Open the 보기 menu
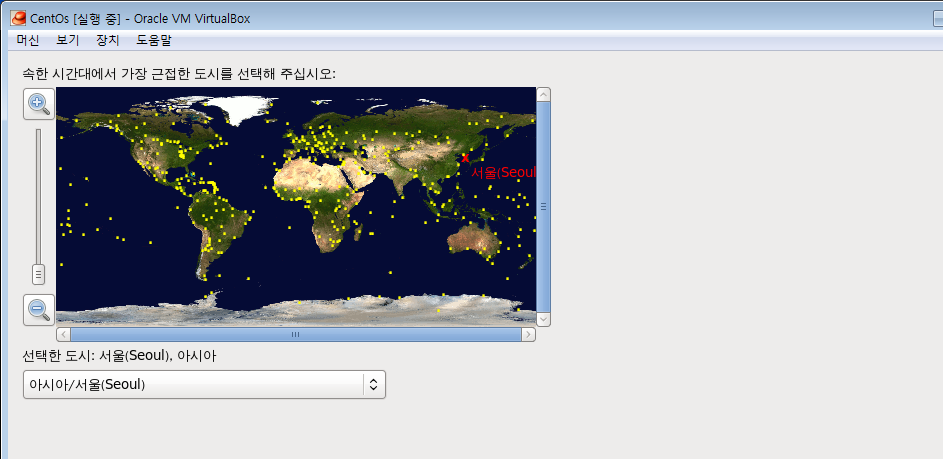 (x=68, y=40)
